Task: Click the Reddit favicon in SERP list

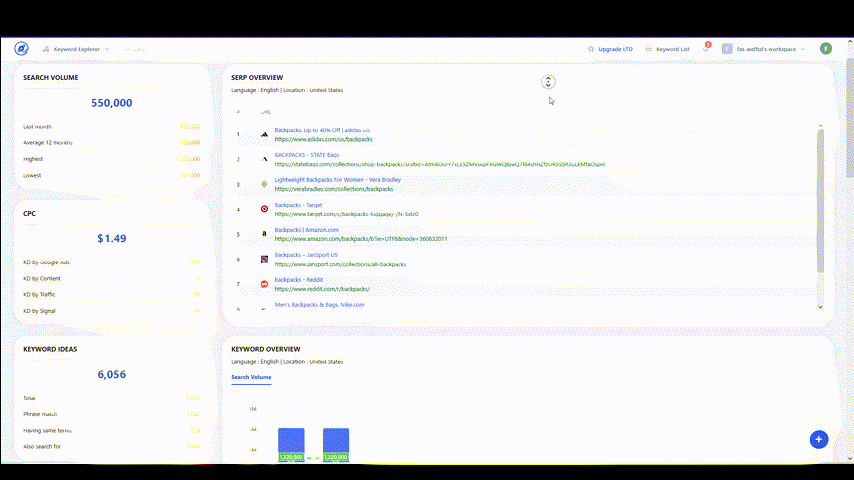Action: pyautogui.click(x=264, y=284)
